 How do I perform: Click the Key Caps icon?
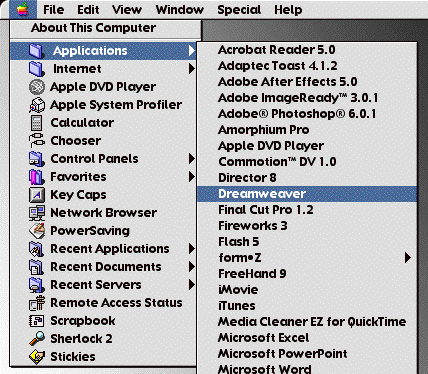tap(37, 195)
